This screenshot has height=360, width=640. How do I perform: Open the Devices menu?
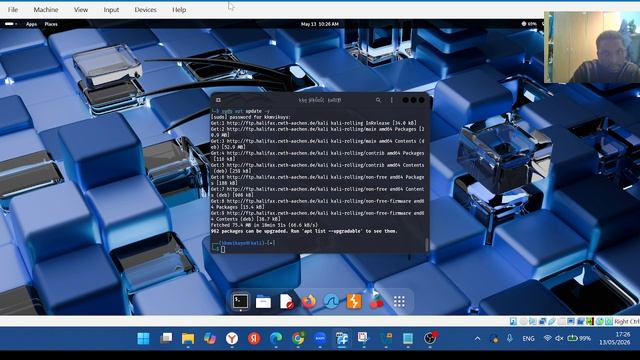(145, 9)
